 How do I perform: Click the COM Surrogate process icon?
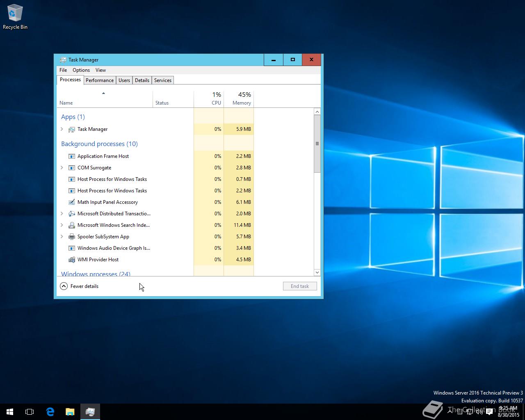(x=72, y=168)
